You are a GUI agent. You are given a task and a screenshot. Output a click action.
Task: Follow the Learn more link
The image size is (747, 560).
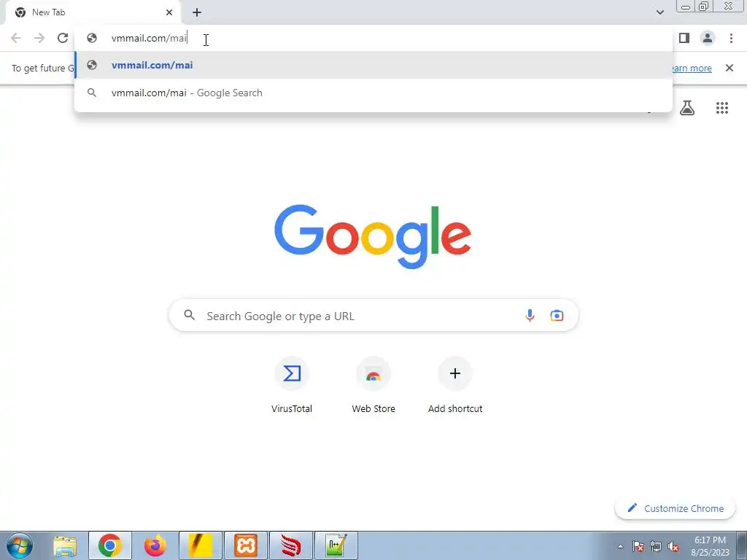691,68
